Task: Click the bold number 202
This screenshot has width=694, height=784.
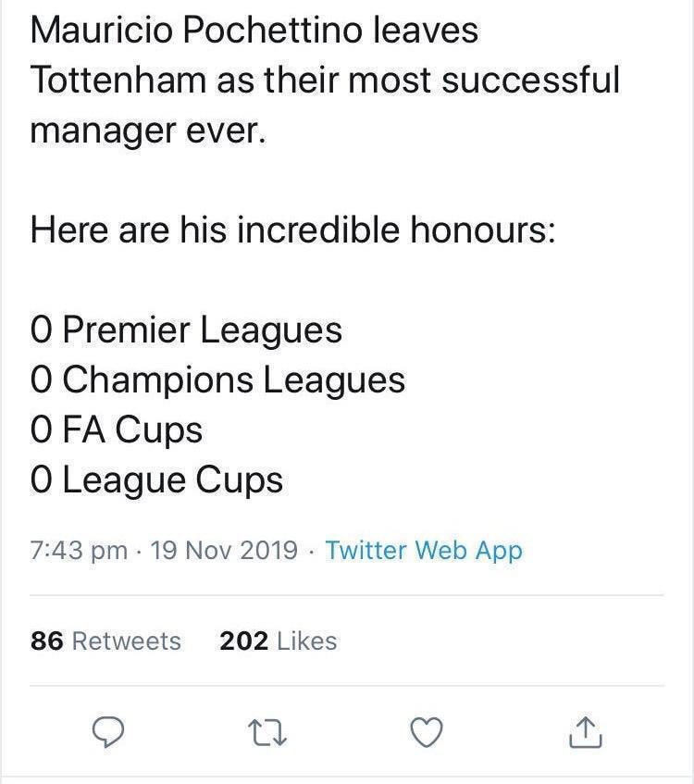Action: pyautogui.click(x=244, y=641)
